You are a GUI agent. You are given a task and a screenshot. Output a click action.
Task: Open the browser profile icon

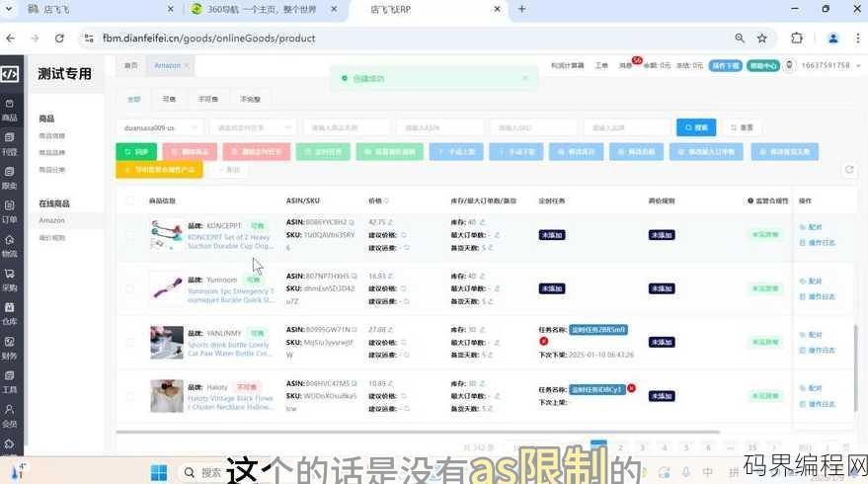832,39
